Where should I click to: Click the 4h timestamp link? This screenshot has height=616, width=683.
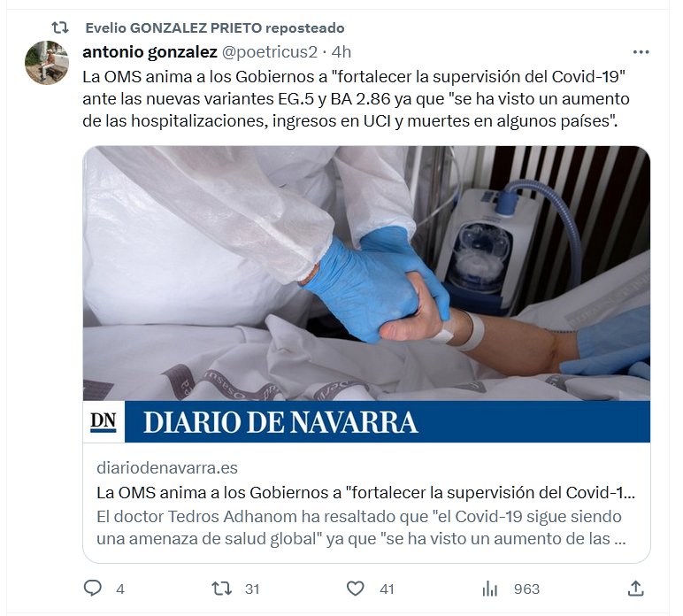[x=341, y=52]
